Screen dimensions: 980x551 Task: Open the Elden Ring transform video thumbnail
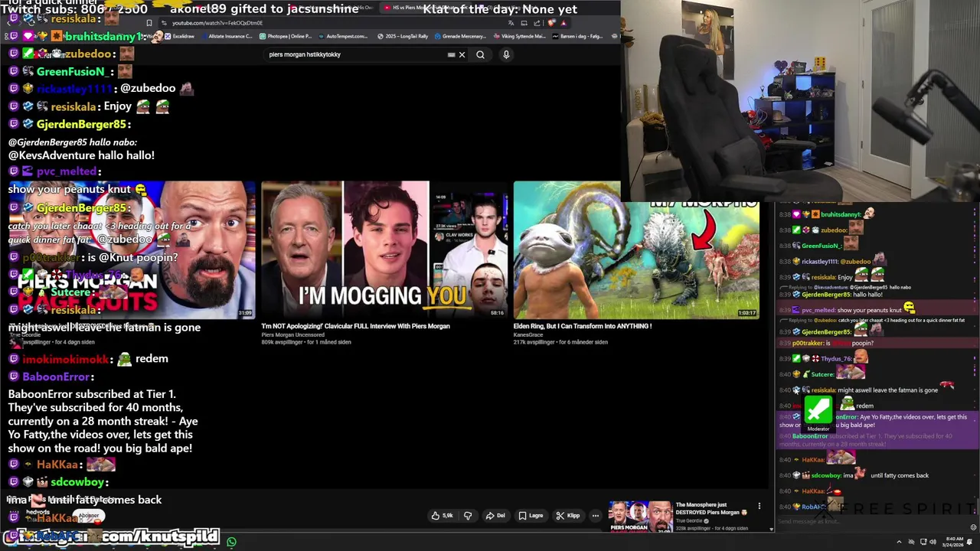coord(636,249)
